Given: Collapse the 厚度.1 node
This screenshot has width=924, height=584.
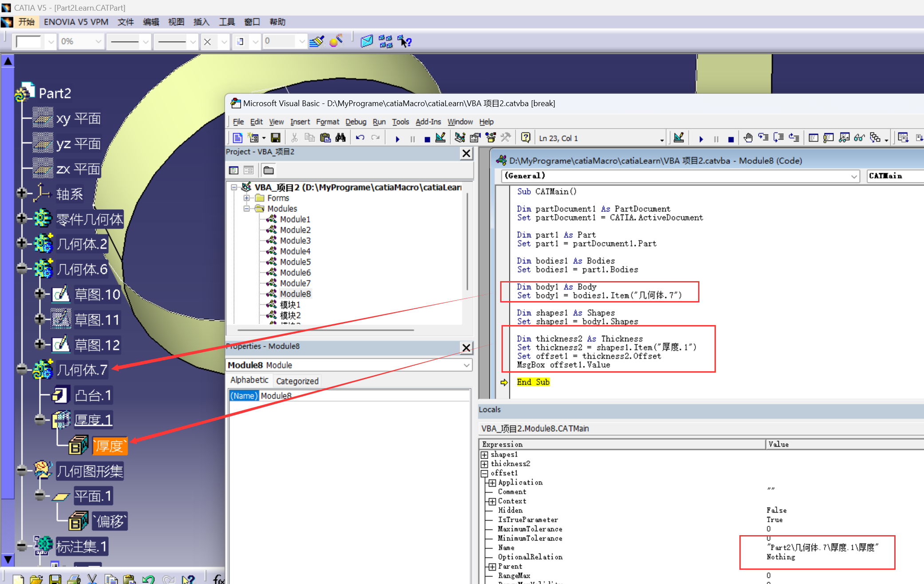Looking at the screenshot, I should pos(39,419).
